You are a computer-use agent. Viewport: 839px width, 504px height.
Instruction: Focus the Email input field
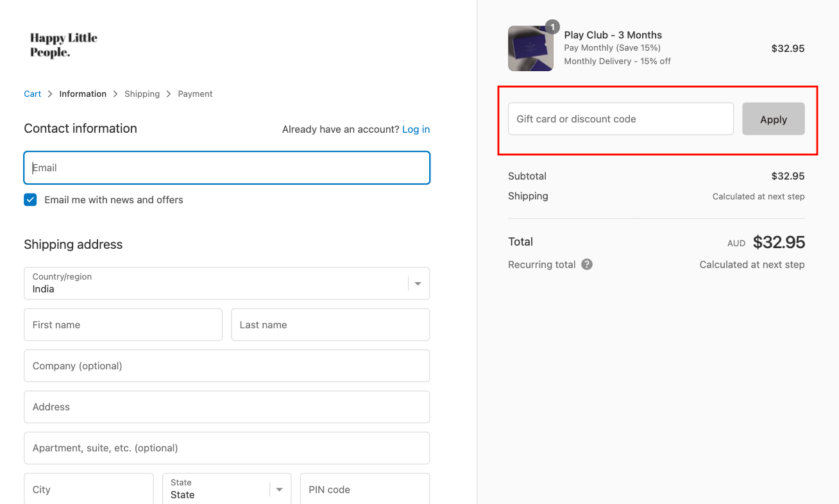[x=226, y=167]
